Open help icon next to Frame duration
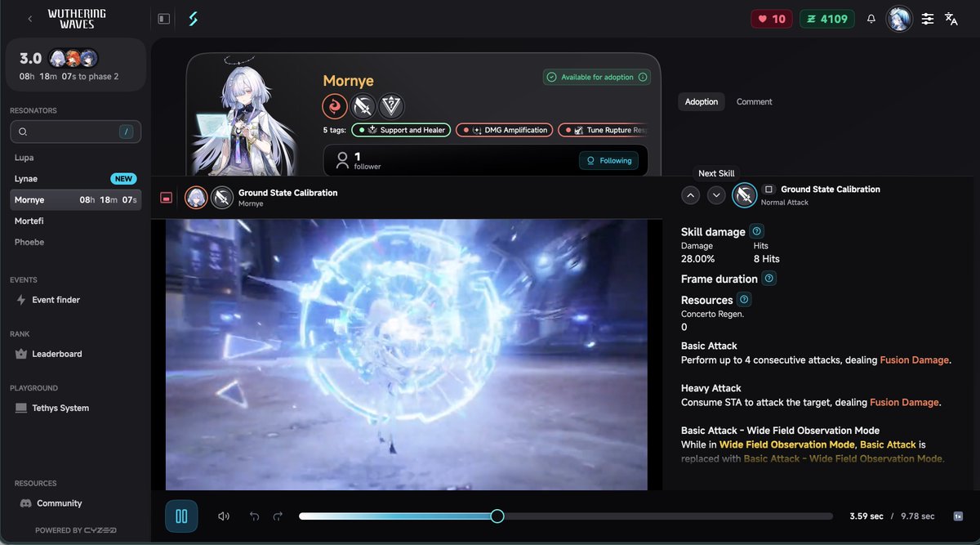 point(769,279)
